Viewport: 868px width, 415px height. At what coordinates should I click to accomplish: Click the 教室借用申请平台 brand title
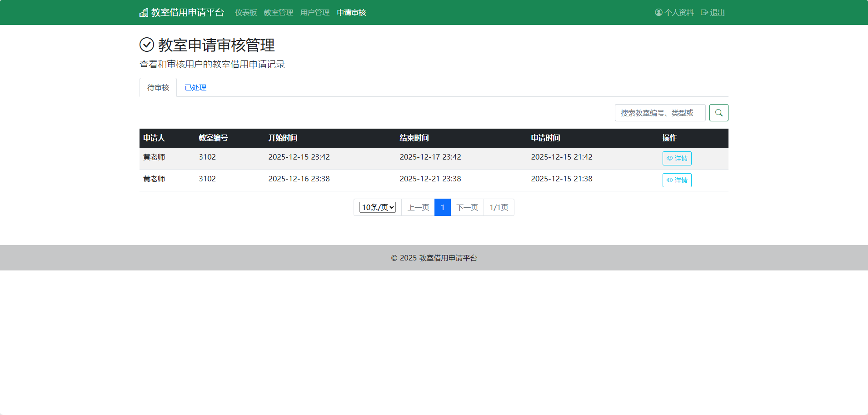point(188,13)
